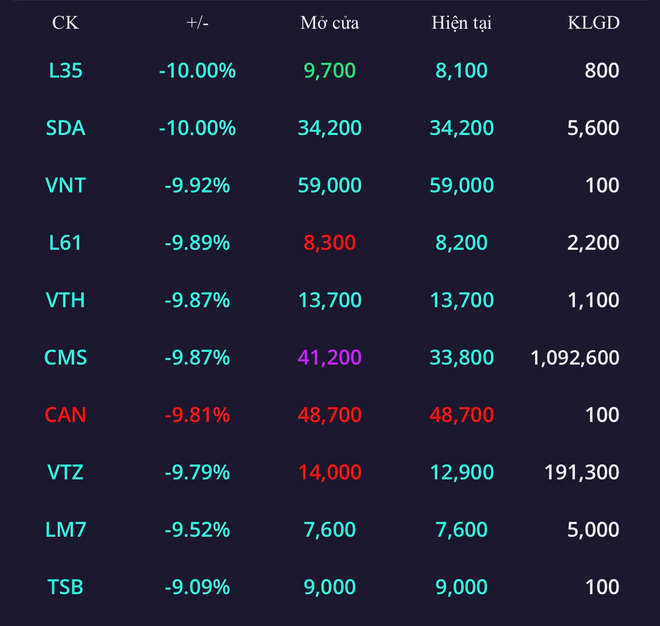The image size is (660, 626).
Task: Click the green 9,700 opening price
Action: coord(330,70)
